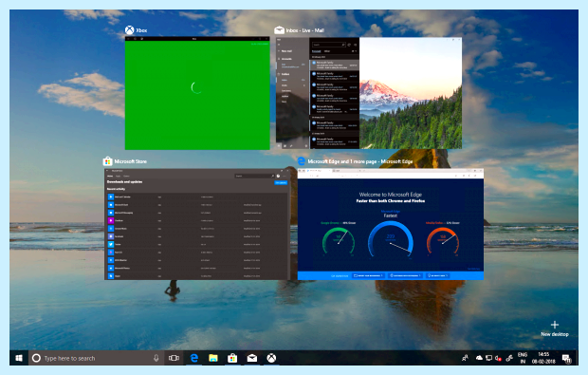Launch File Explorer from the taskbar
The width and height of the screenshot is (588, 375).
coord(213,358)
